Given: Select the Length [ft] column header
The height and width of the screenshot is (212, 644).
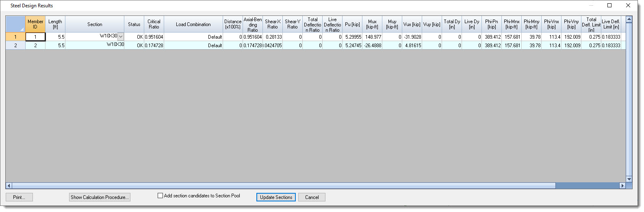Looking at the screenshot, I should coord(55,24).
